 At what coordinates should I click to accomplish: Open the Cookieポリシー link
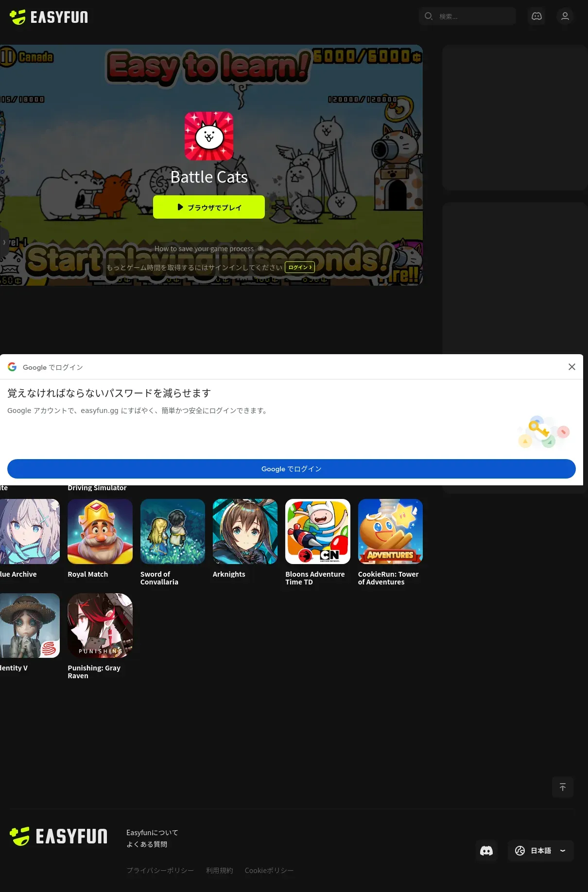pyautogui.click(x=269, y=871)
